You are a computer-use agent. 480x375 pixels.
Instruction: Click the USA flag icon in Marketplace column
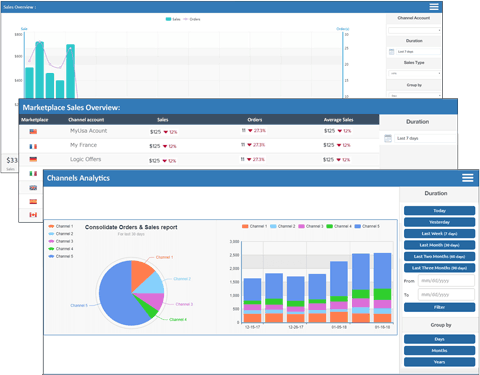[33, 132]
